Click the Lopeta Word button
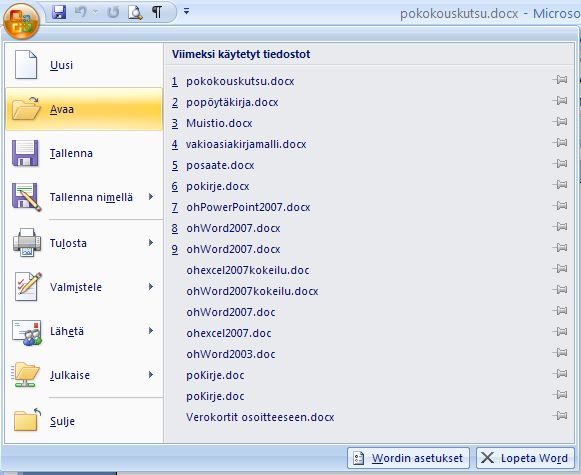This screenshot has width=581, height=475. 525,458
